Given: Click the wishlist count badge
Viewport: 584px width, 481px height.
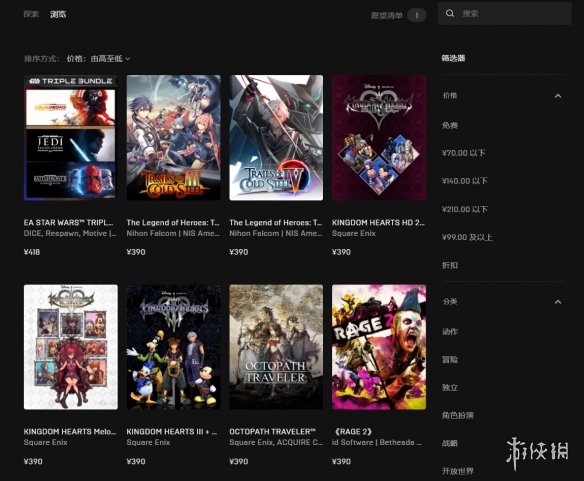Looking at the screenshot, I should pos(417,15).
